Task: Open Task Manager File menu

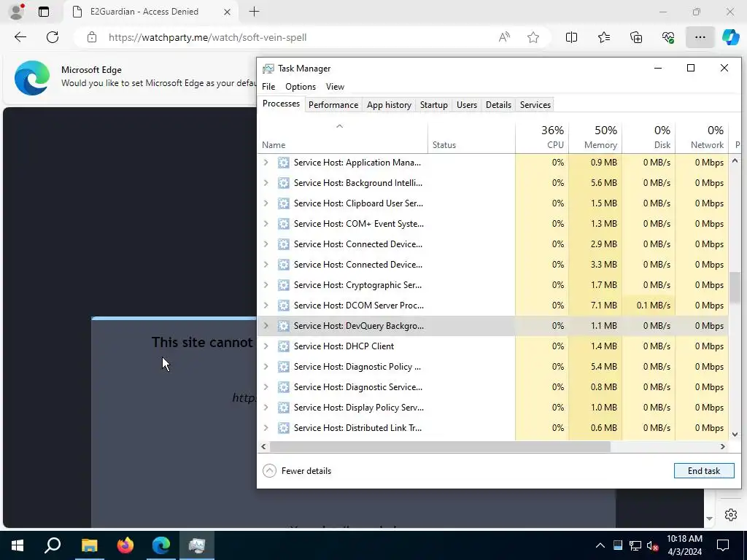Action: click(268, 87)
